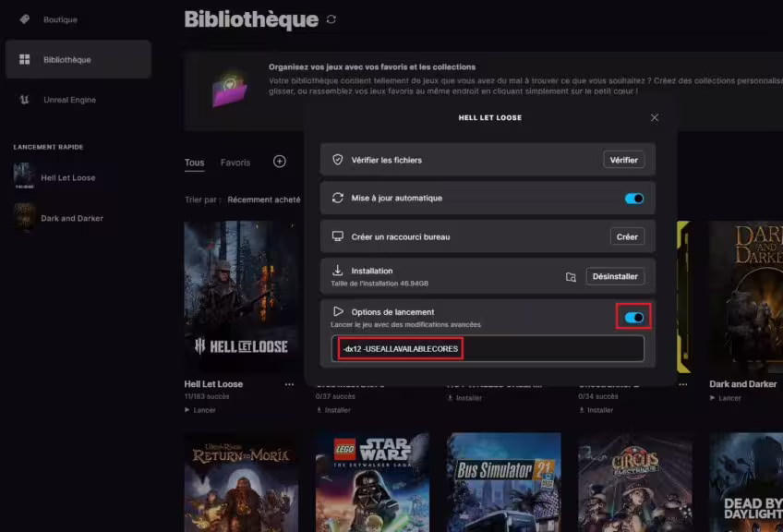Click Lancer under Dark and Darker

coord(726,398)
